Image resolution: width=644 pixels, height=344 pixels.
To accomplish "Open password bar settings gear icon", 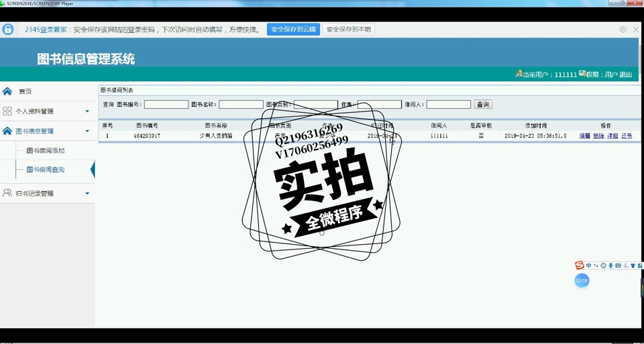I will point(623,30).
